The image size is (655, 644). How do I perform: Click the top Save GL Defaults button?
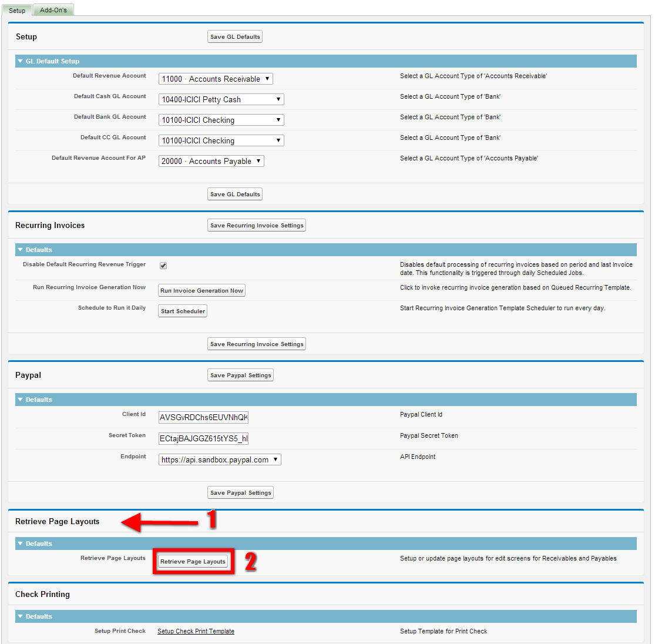[x=235, y=36]
